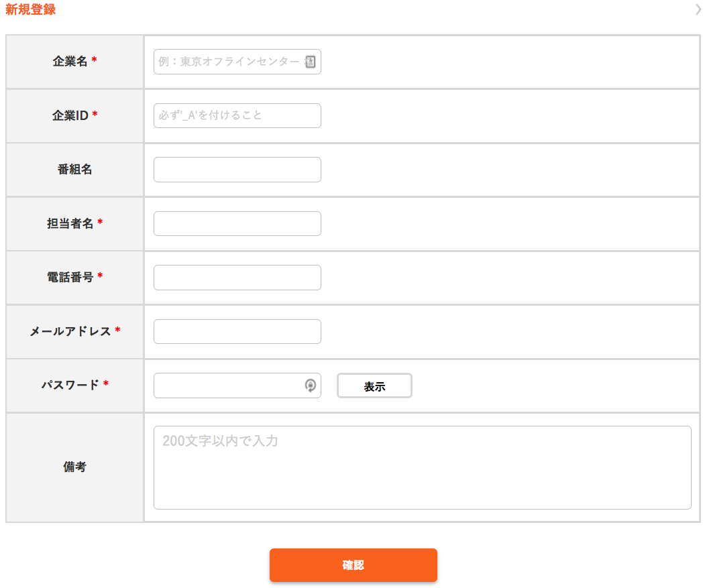Click inside the 備考 text area
This screenshot has height=588, width=705.
point(422,467)
